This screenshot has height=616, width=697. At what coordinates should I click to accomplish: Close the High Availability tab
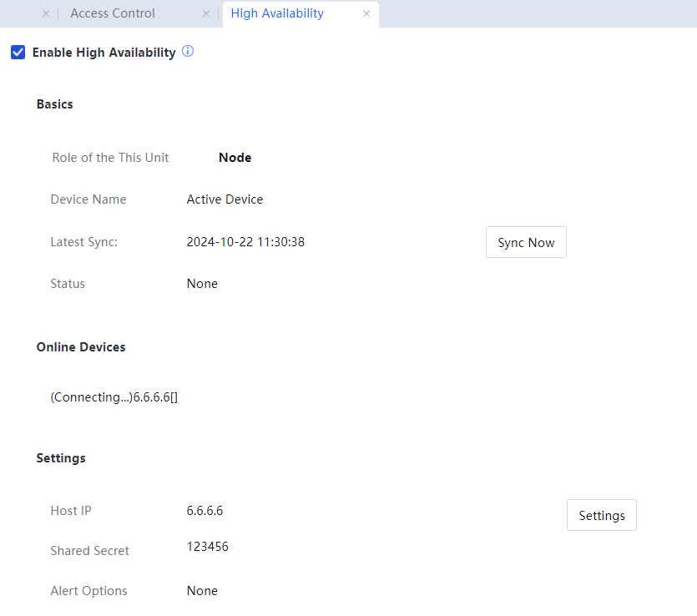pos(366,13)
